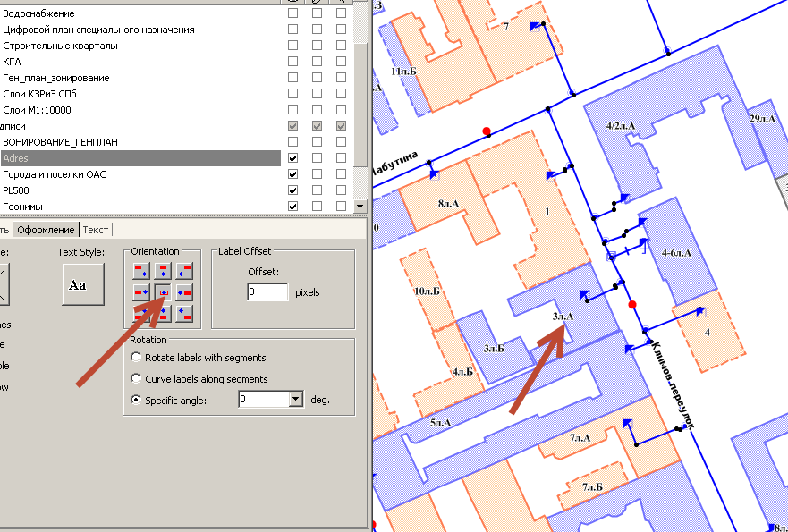
Task: Set label orientation to middle-right
Action: (x=184, y=292)
